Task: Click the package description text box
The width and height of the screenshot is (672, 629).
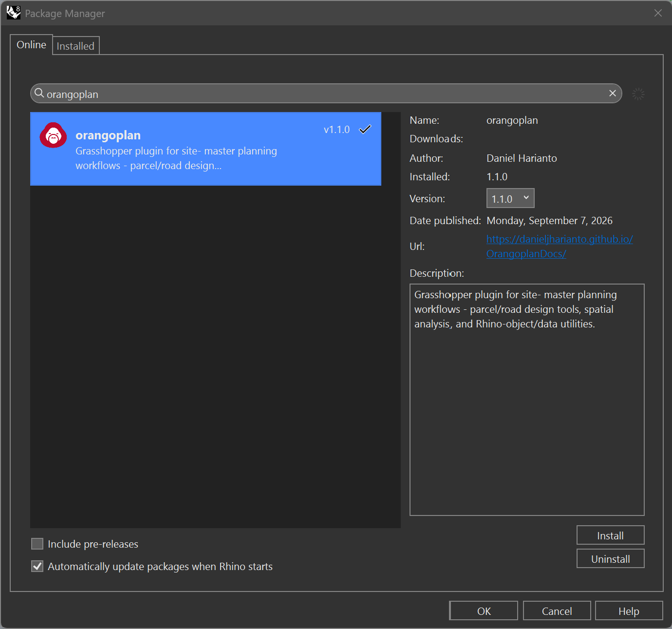Action: (x=527, y=400)
